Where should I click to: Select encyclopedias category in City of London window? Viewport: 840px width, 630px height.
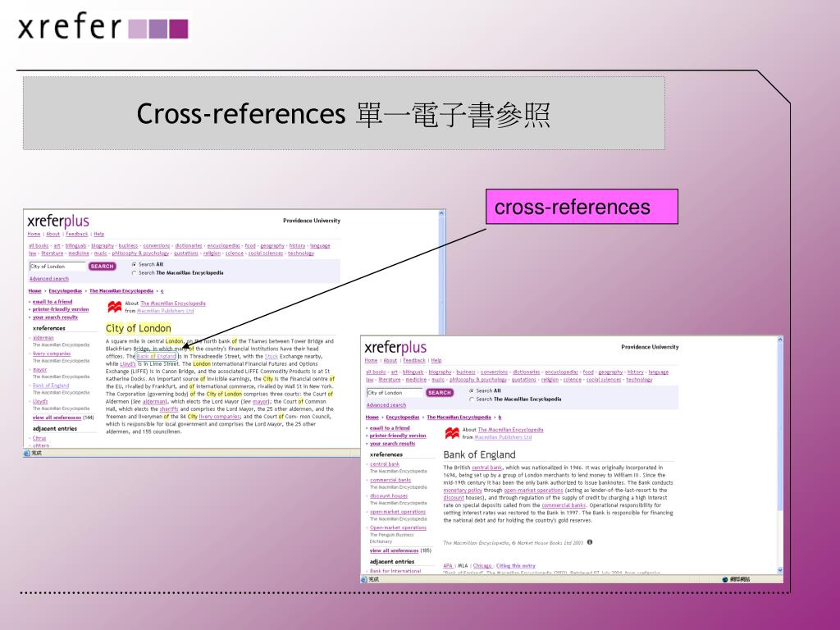point(223,246)
